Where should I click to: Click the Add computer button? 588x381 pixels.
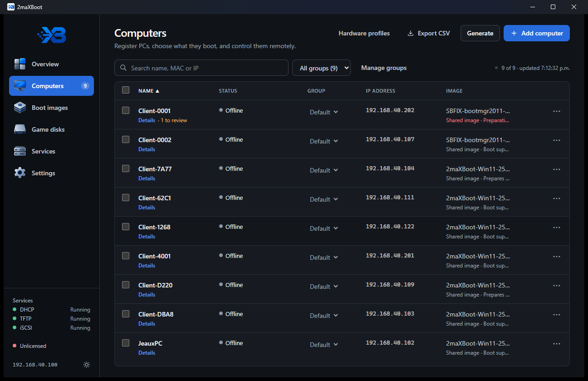(537, 33)
